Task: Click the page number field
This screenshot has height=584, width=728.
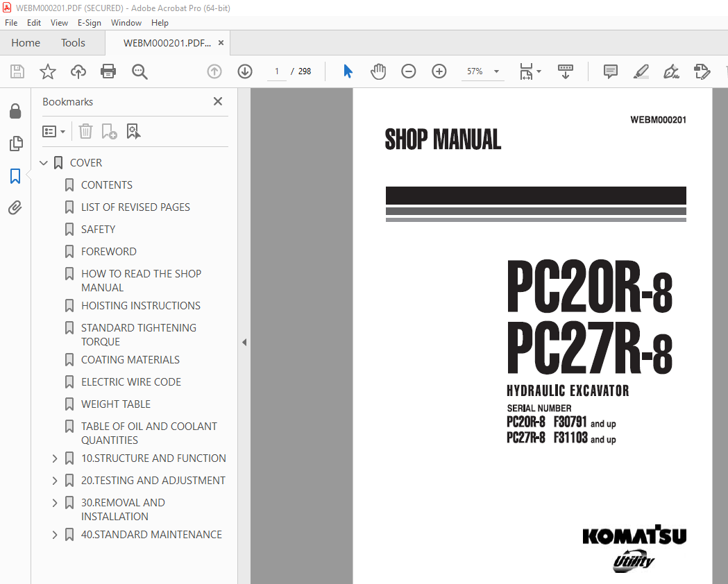Action: pos(277,71)
